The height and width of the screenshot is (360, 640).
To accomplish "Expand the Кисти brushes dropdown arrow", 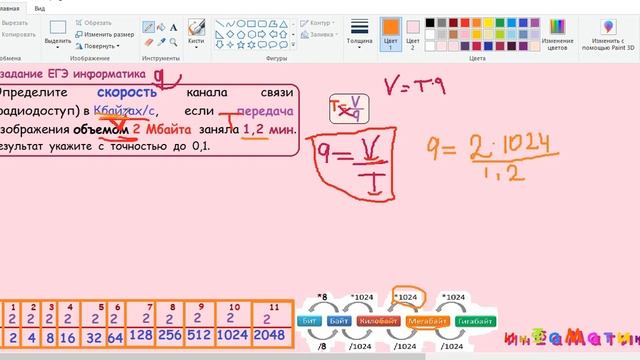I will click(196, 47).
